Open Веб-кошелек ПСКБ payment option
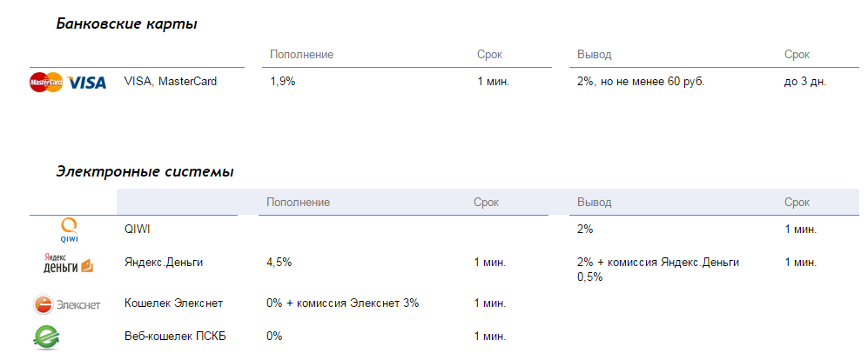868x360 pixels. [175, 337]
